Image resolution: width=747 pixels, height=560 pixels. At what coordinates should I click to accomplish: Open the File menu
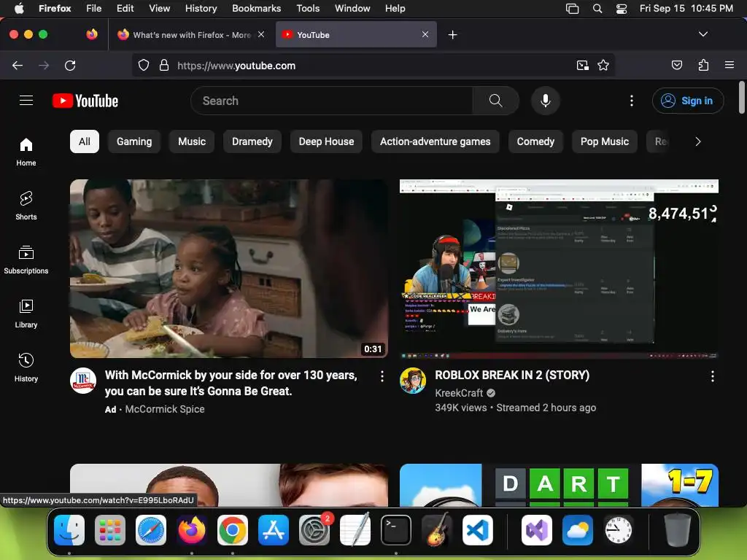94,9
